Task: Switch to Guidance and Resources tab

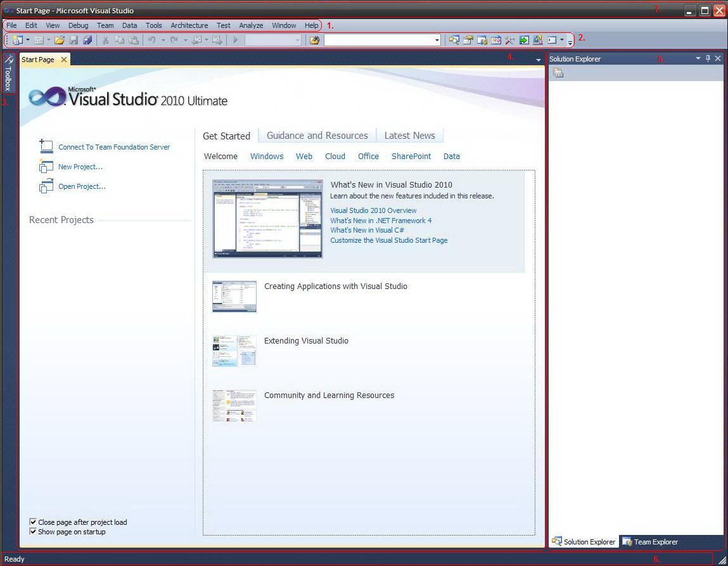Action: coord(317,135)
